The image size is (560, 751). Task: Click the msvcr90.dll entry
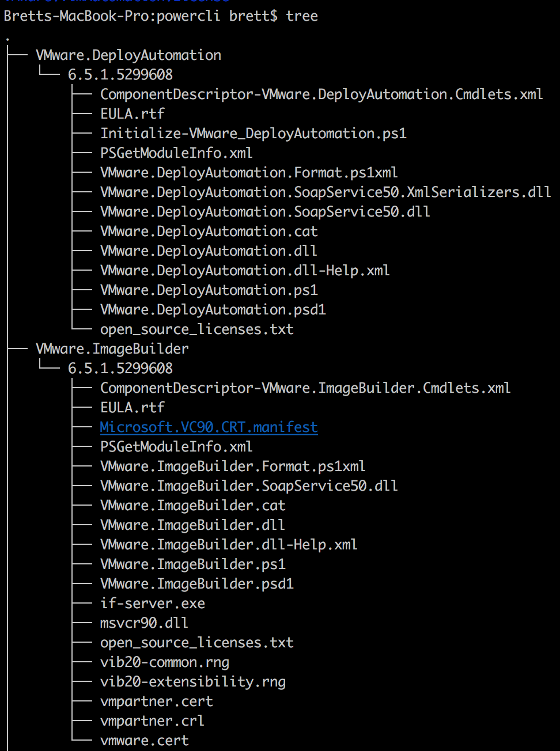(x=144, y=623)
